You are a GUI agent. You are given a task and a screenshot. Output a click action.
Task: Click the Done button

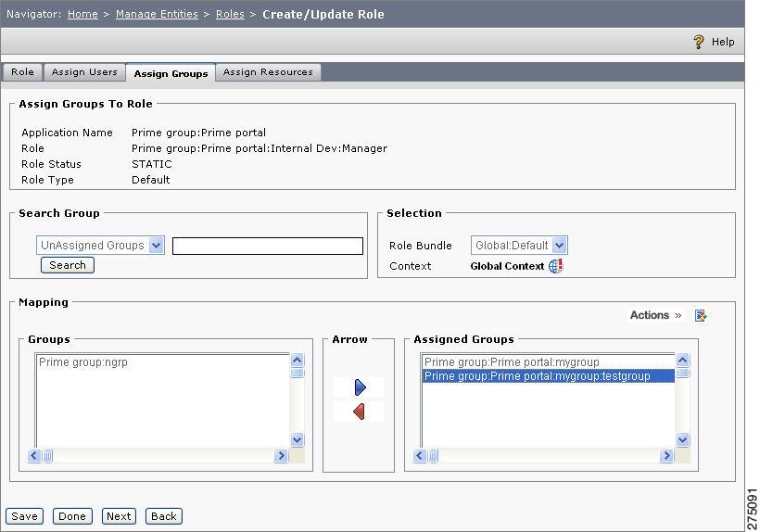(x=72, y=516)
